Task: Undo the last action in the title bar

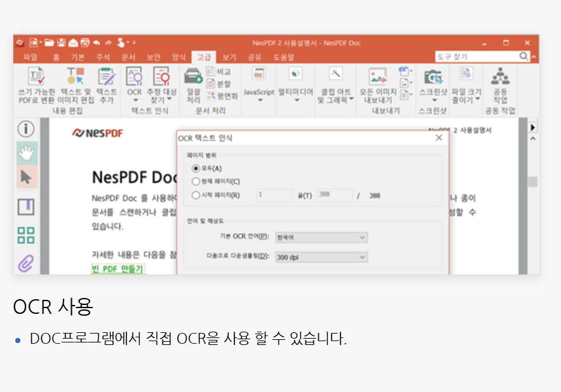Action: [97, 43]
